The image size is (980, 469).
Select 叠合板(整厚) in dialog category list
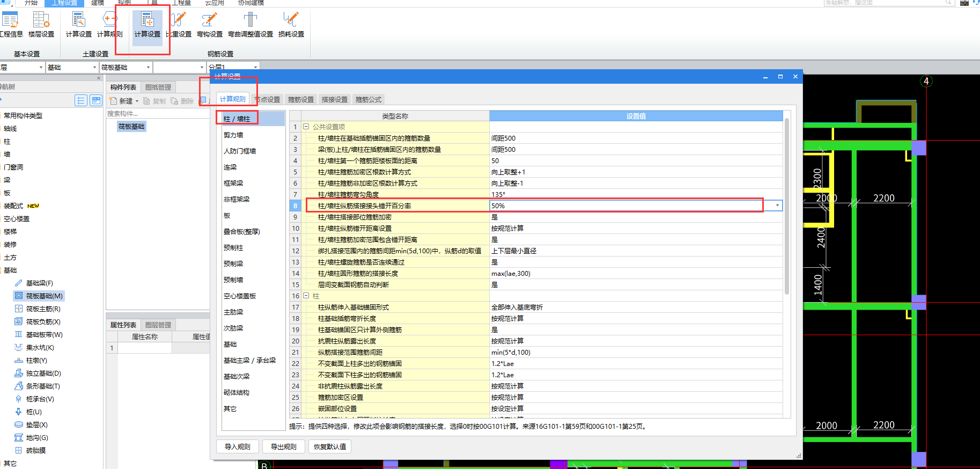coord(242,231)
